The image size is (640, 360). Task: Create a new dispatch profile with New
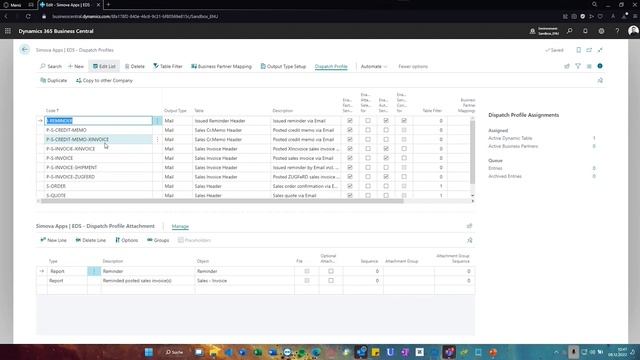76,66
